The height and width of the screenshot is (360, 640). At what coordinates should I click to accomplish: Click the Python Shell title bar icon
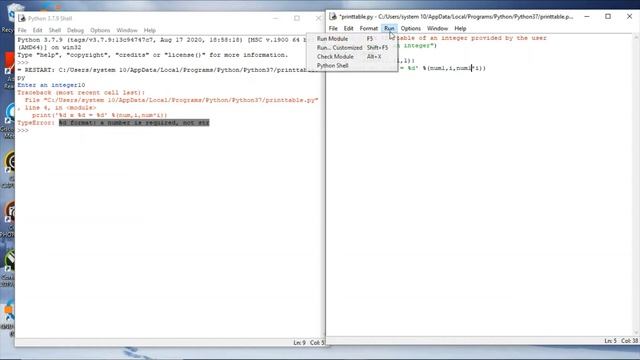[22, 18]
